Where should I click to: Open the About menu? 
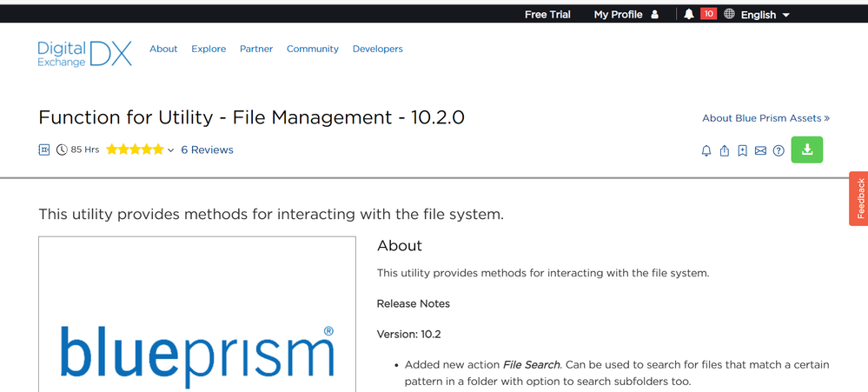tap(163, 49)
